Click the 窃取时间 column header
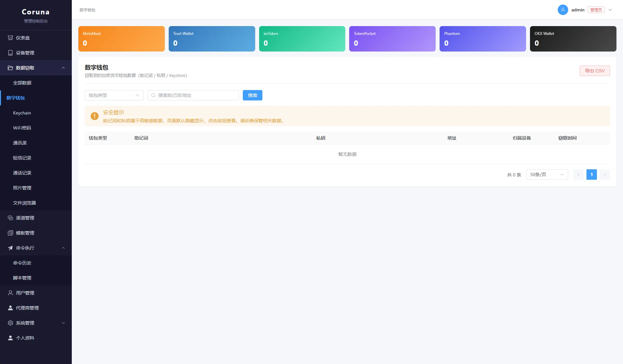The width and height of the screenshot is (623, 364). (x=568, y=138)
